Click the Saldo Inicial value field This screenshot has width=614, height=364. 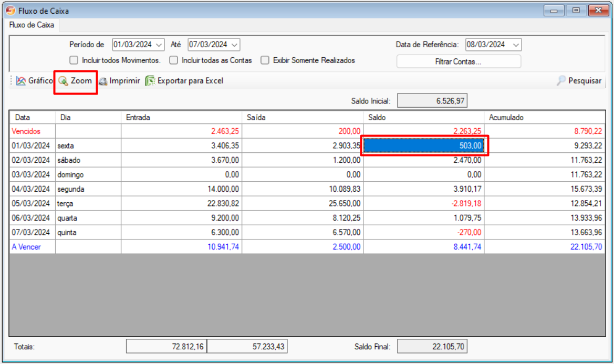(432, 101)
